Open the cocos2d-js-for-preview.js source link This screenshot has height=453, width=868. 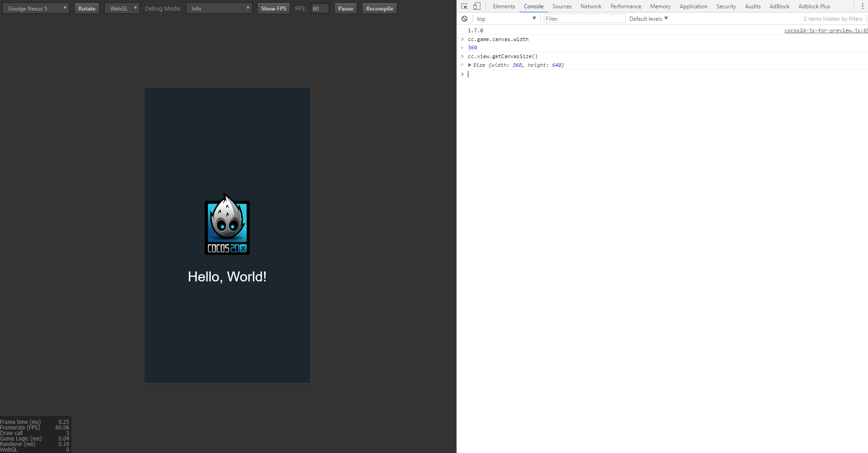click(x=826, y=30)
